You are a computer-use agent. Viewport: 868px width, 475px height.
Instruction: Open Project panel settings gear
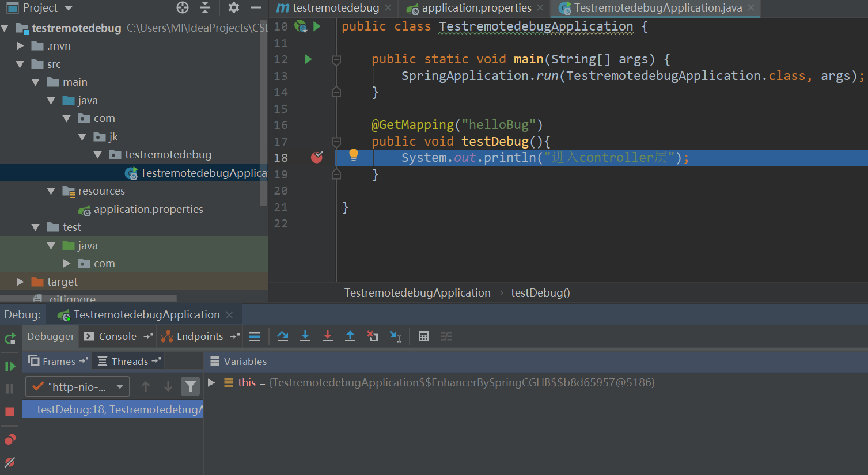233,7
